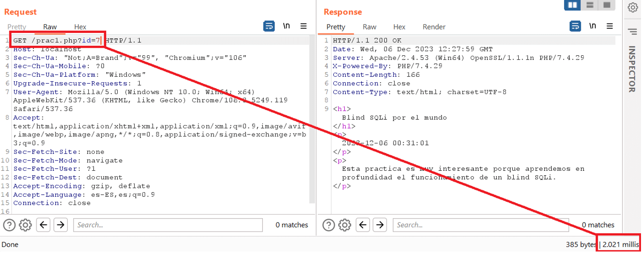Click the 'GET /prac1.php?id=7' request line
Viewport: 644px width, 254px height.
(x=57, y=40)
